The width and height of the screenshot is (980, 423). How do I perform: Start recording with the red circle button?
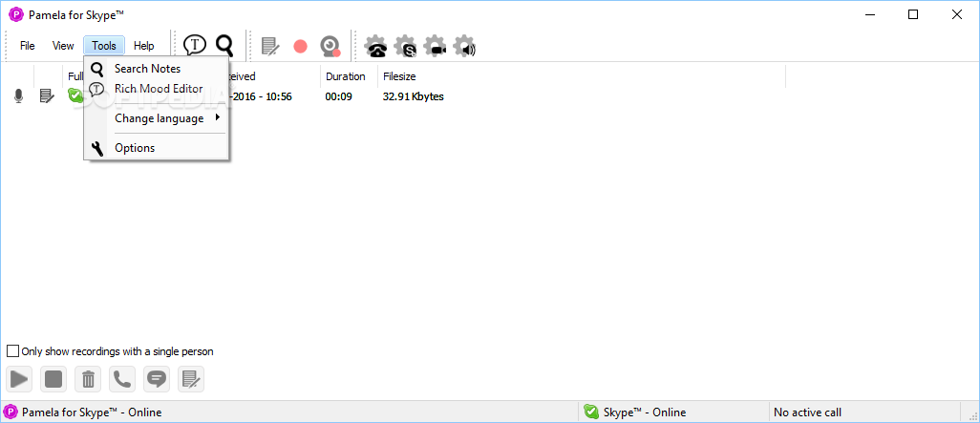click(301, 46)
